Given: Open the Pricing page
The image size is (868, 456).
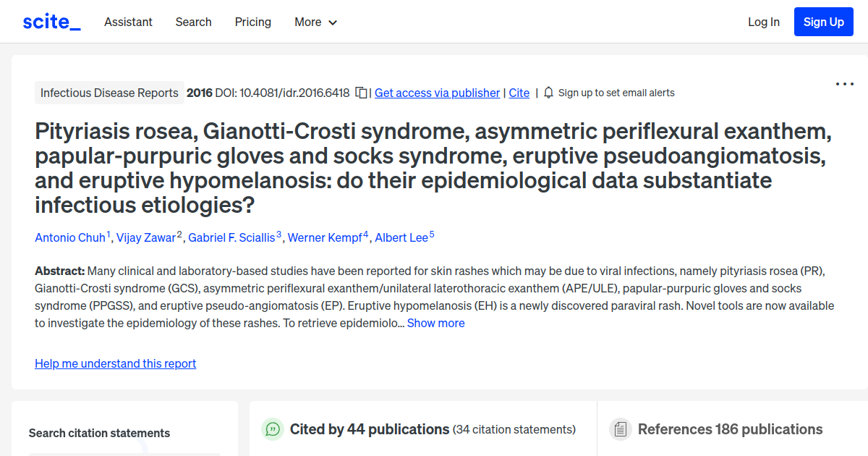Looking at the screenshot, I should tap(252, 22).
